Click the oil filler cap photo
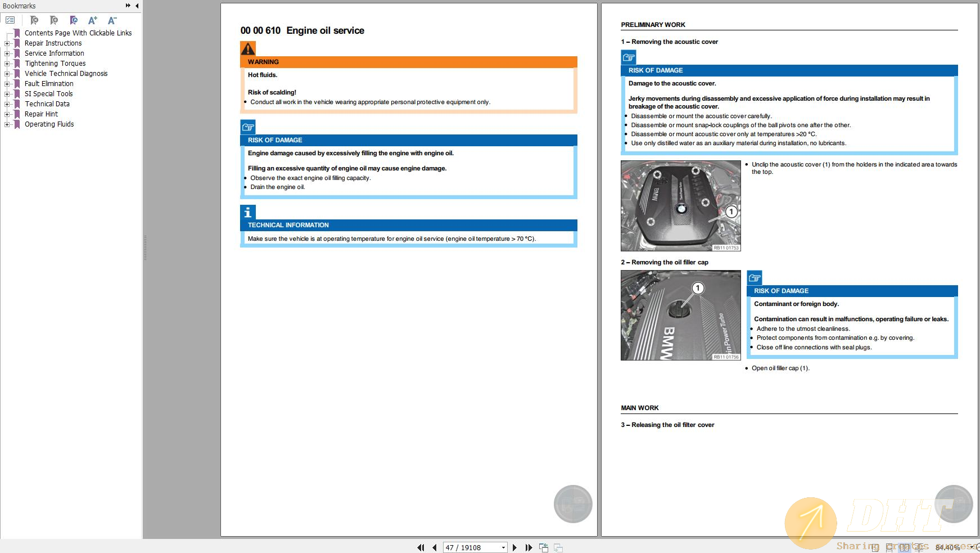 click(681, 315)
